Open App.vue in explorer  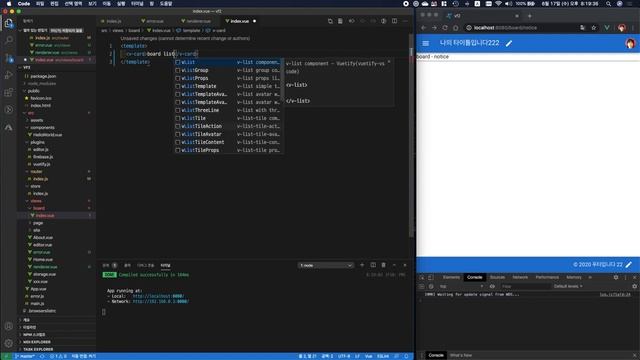click(x=39, y=289)
